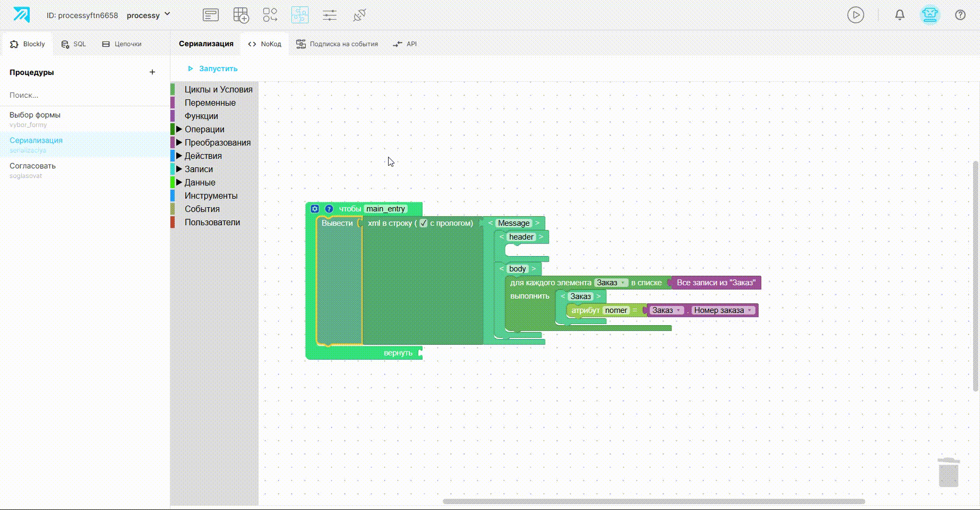Open the help question mark icon
The height and width of the screenshot is (510, 980).
(960, 15)
